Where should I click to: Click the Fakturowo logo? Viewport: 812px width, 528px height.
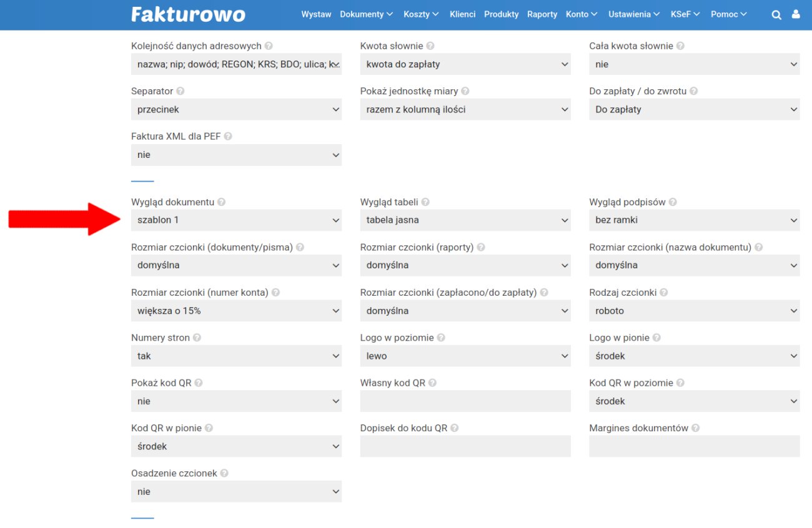click(188, 14)
